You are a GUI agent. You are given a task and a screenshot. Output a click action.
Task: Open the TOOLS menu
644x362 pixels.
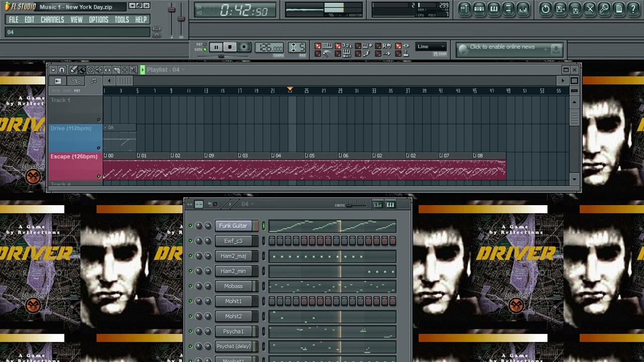pyautogui.click(x=122, y=20)
